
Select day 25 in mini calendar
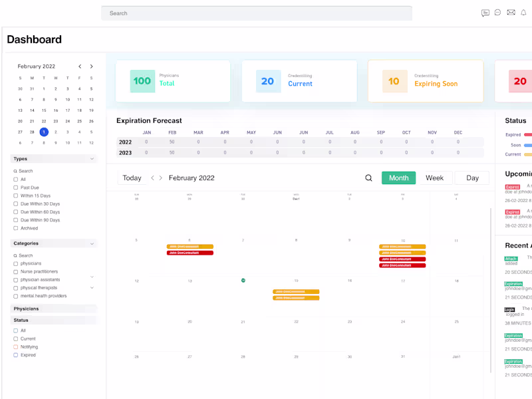coord(79,121)
